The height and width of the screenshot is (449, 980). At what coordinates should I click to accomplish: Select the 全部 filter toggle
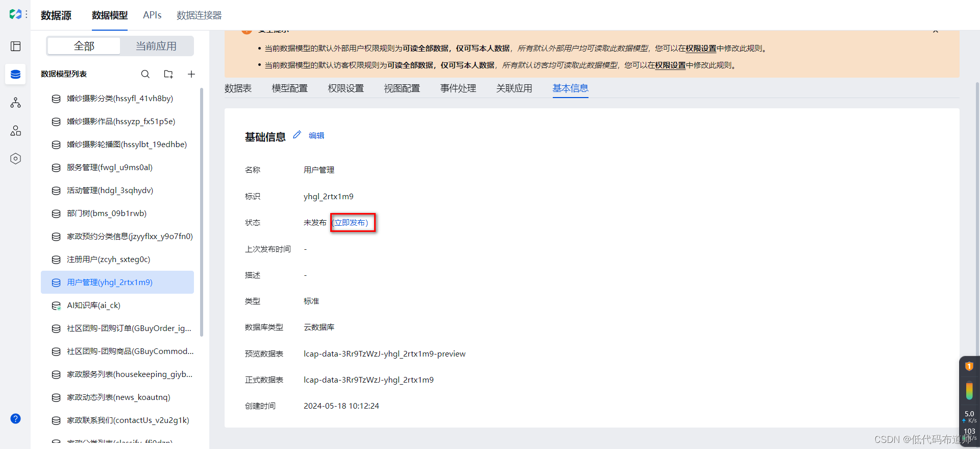[84, 46]
